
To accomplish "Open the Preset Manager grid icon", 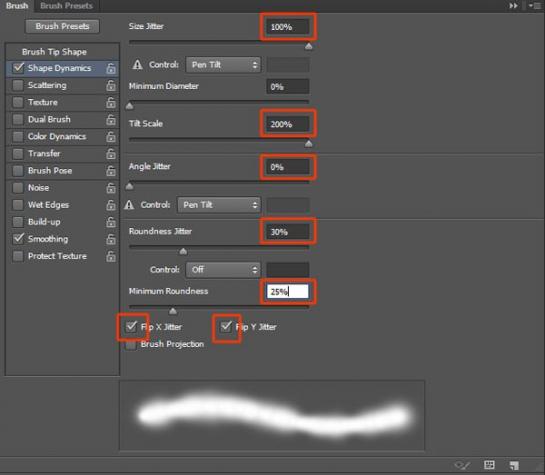I will point(489,465).
